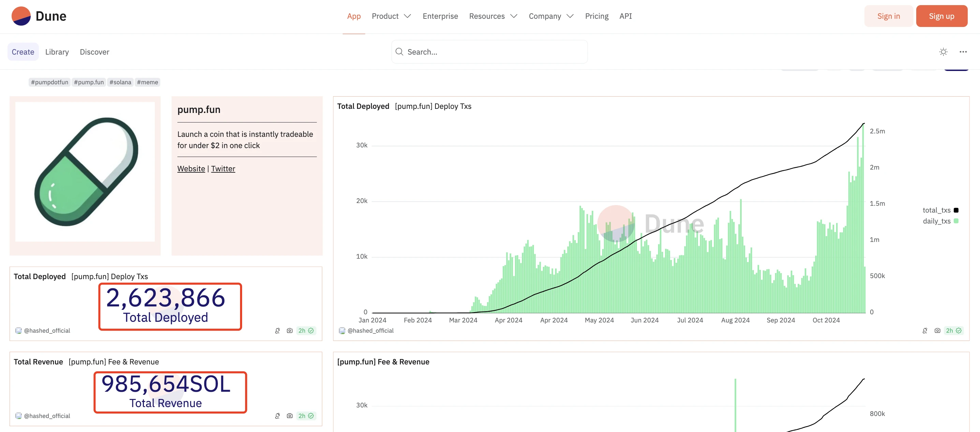Select the Library tab
The image size is (980, 432).
[x=57, y=52]
